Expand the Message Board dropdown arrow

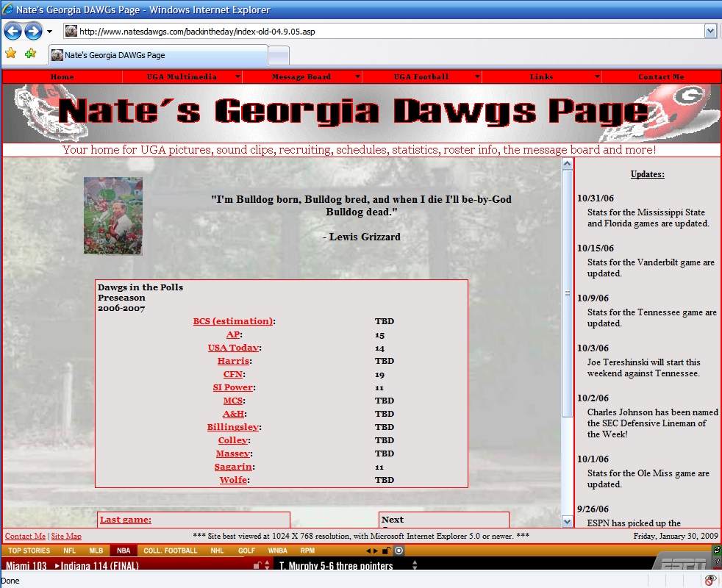coord(357,76)
